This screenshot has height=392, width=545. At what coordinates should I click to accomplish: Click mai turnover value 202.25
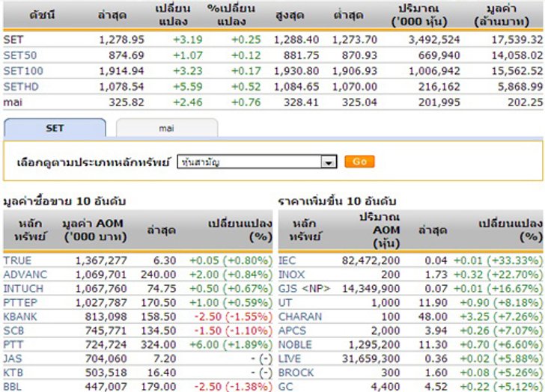click(526, 102)
